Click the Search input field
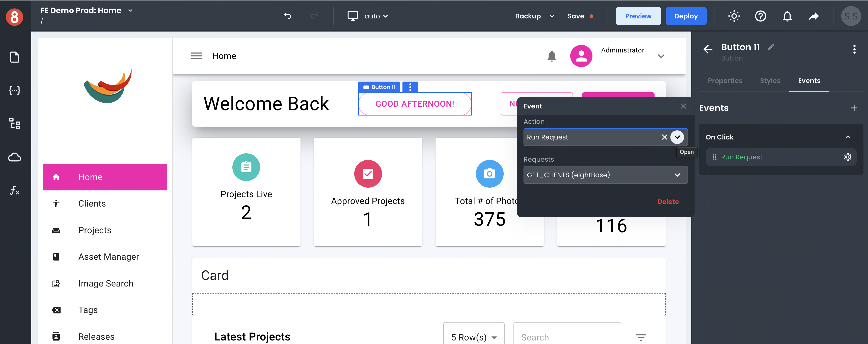Image resolution: width=868 pixels, height=344 pixels. [567, 337]
